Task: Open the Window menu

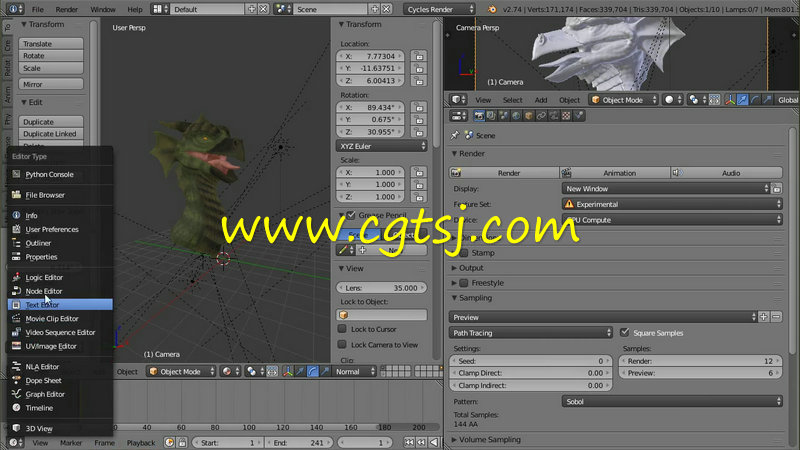Action: point(103,9)
